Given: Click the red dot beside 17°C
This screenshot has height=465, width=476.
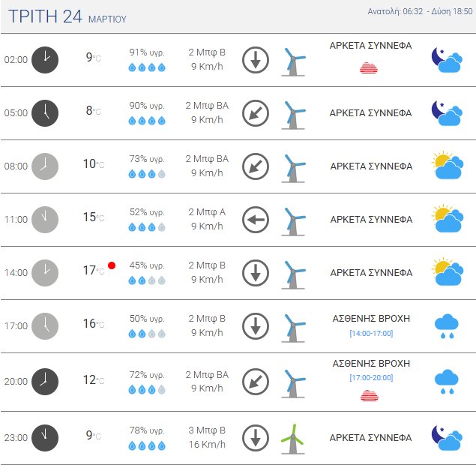Looking at the screenshot, I should coord(112,265).
